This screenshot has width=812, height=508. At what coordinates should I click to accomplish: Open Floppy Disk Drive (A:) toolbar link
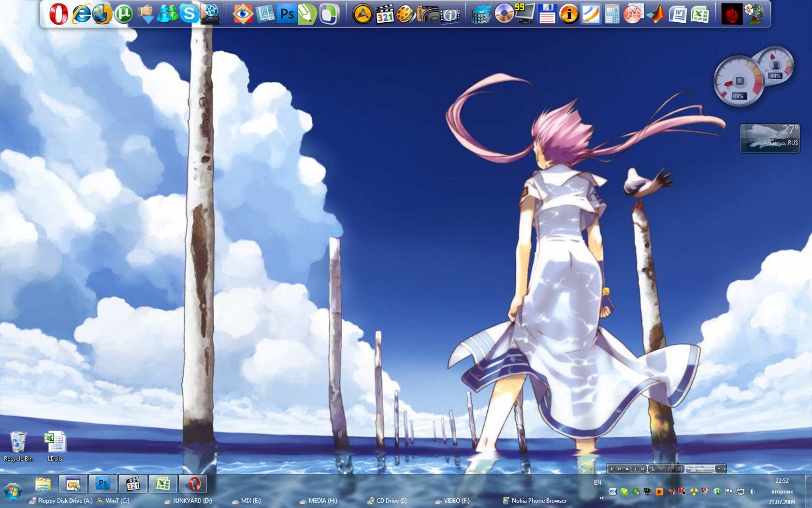(x=61, y=501)
